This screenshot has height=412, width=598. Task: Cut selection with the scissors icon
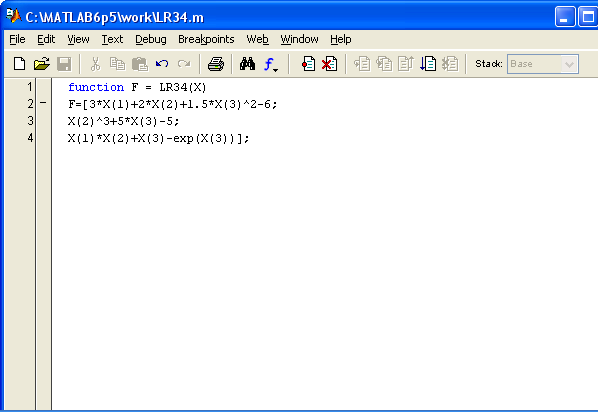coord(95,64)
